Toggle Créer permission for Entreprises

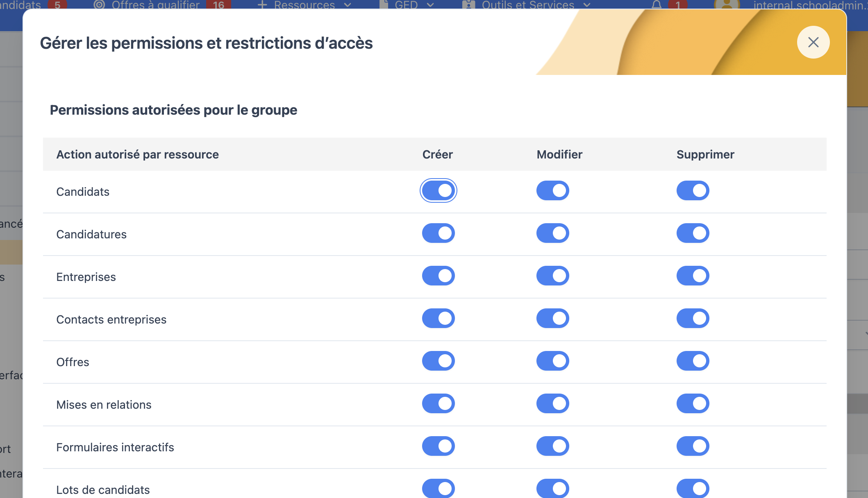(x=439, y=276)
